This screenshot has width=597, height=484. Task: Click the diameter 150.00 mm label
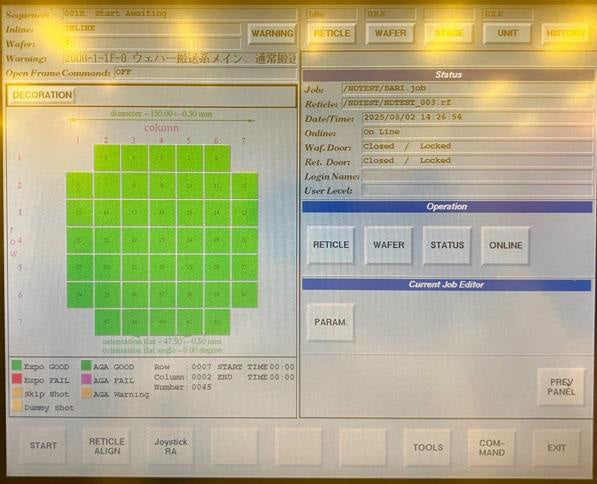click(161, 113)
